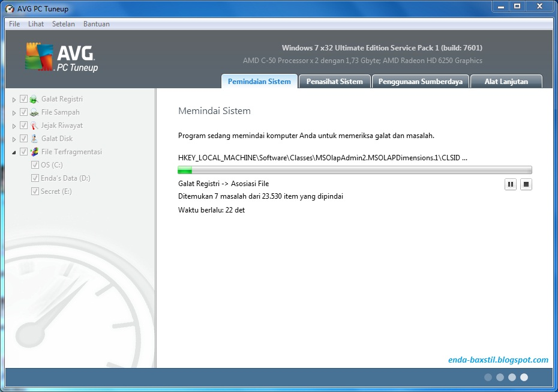
Task: Switch to the Pemindaian Sistem tab
Action: pos(259,81)
